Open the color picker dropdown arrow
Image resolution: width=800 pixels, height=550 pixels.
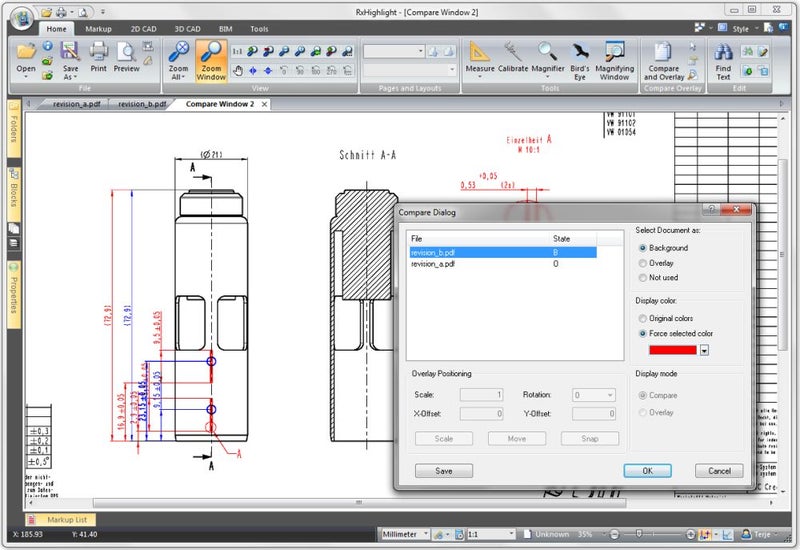[704, 350]
